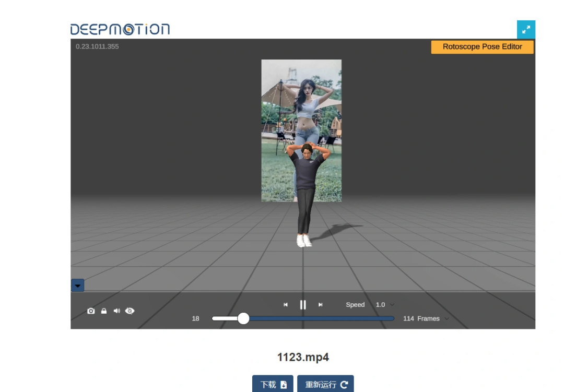This screenshot has height=392, width=564.
Task: Open the Frames unit dropdown
Action: pos(433,318)
